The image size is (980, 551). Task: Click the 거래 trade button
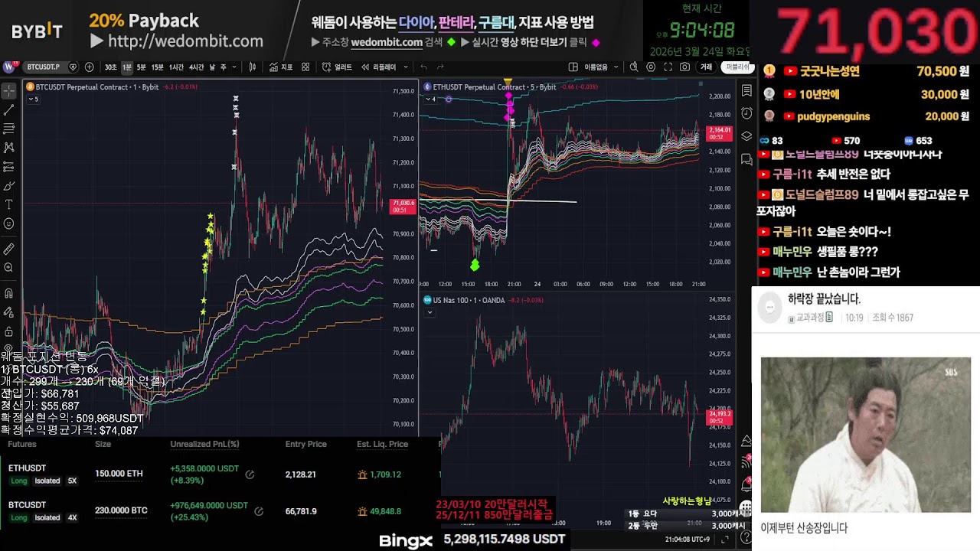tap(706, 67)
